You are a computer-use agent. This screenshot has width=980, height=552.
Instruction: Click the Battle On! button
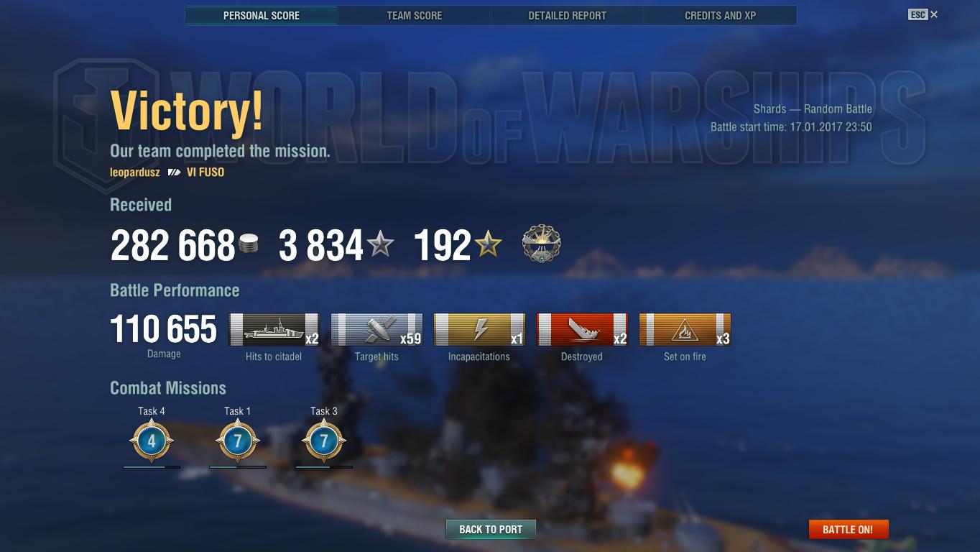tap(848, 530)
